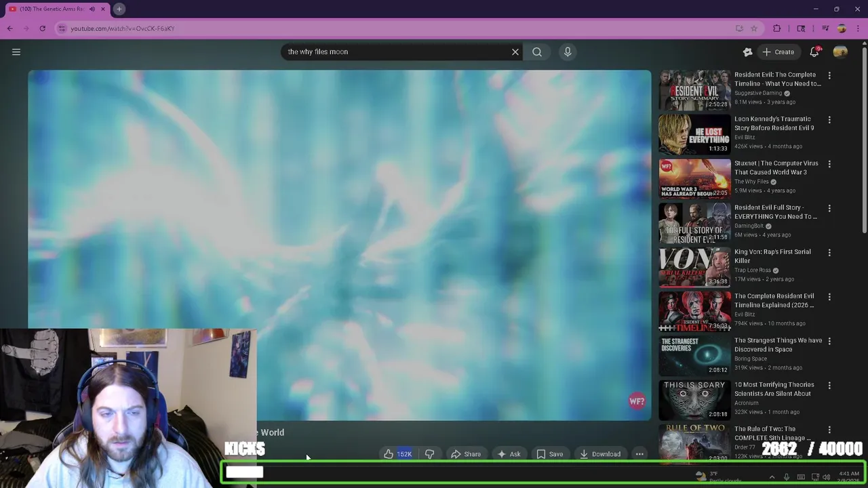This screenshot has height=488, width=868.
Task: Open taskbar clock showing 4:41 AM
Action: point(848,477)
